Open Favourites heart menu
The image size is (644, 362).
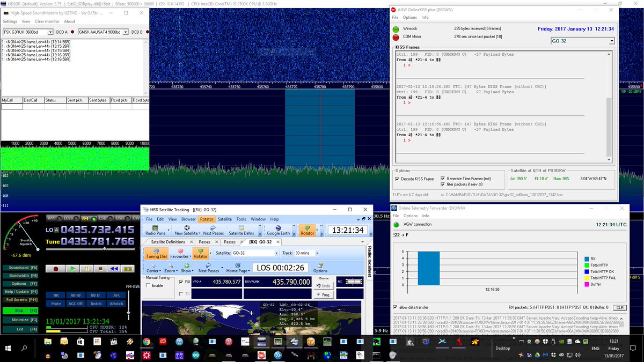180,253
